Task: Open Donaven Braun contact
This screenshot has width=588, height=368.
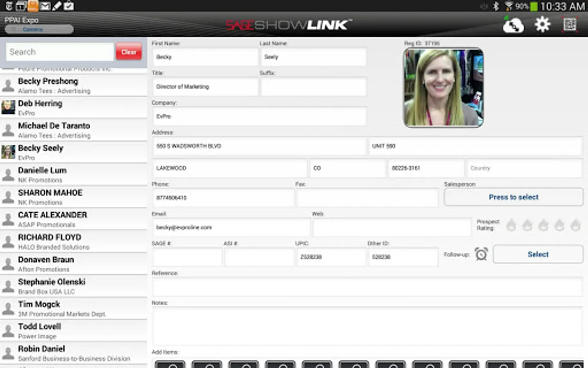Action: 73,264
